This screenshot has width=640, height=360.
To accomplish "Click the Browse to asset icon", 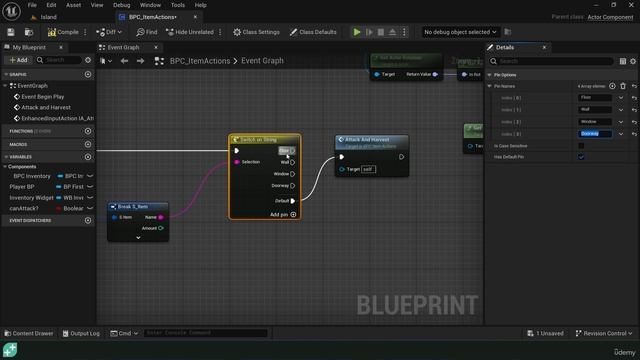I will (29, 32).
